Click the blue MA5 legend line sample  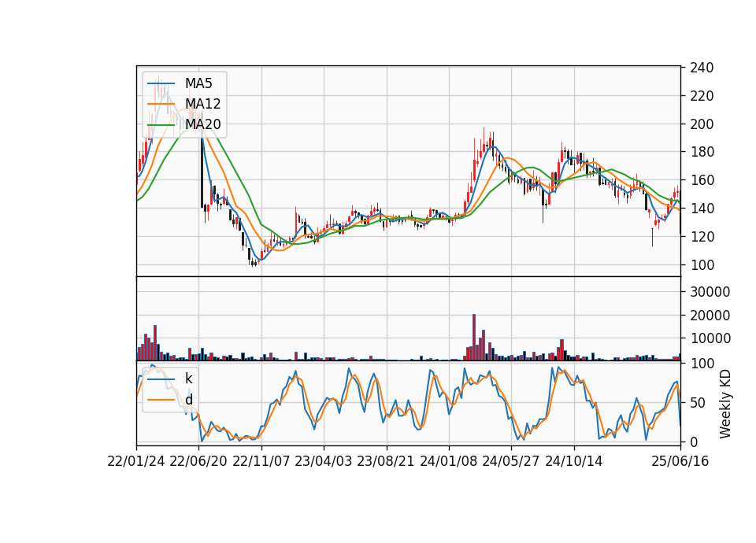click(x=161, y=83)
